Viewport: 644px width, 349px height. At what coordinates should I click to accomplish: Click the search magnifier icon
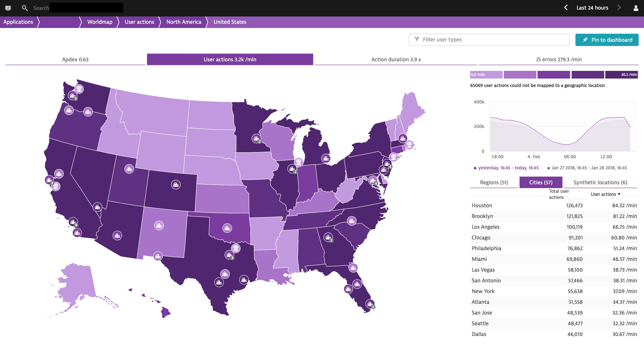(x=25, y=8)
